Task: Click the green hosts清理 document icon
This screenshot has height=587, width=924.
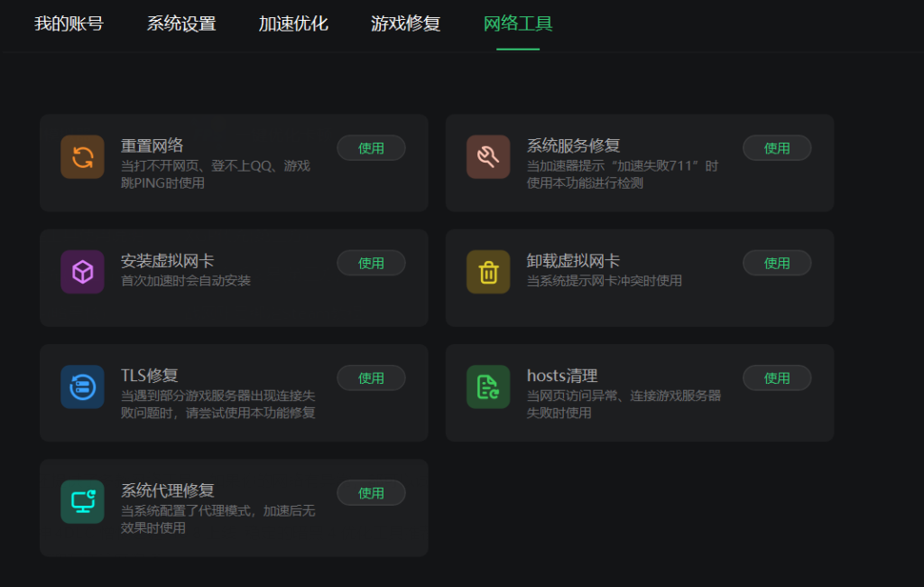Action: [x=488, y=387]
